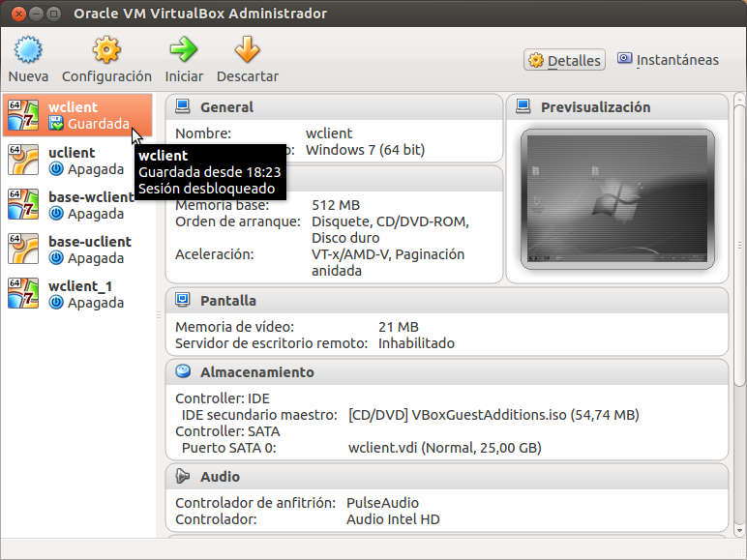Click the power icon under base-uclient
The height and width of the screenshot is (560, 747).
[x=56, y=257]
